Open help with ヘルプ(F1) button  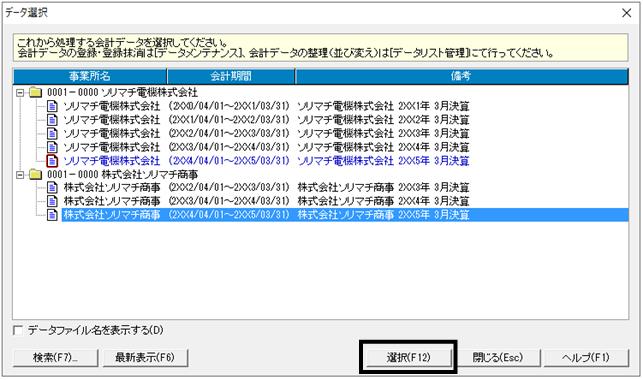pos(586,357)
